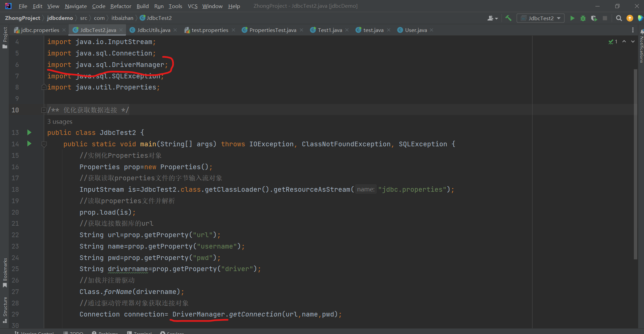Open the Bookmarks tool window
Viewport: 644px width, 334px height.
coord(5,273)
